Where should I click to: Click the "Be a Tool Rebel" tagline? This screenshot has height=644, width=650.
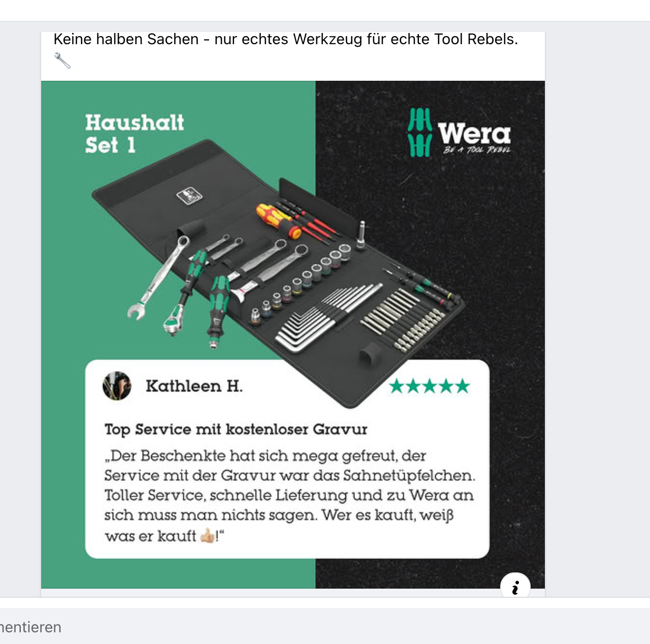[477, 150]
